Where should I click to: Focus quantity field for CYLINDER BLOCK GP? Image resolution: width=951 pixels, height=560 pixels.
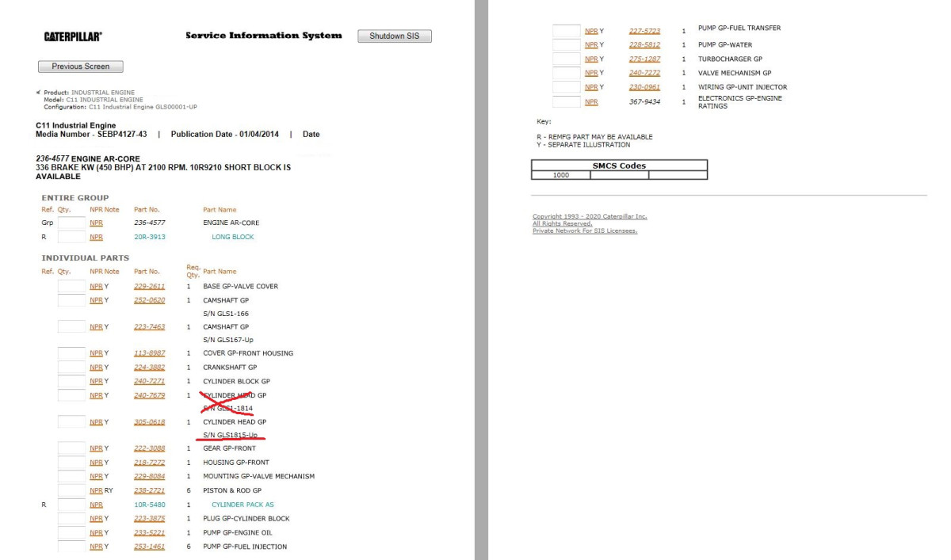click(x=71, y=381)
